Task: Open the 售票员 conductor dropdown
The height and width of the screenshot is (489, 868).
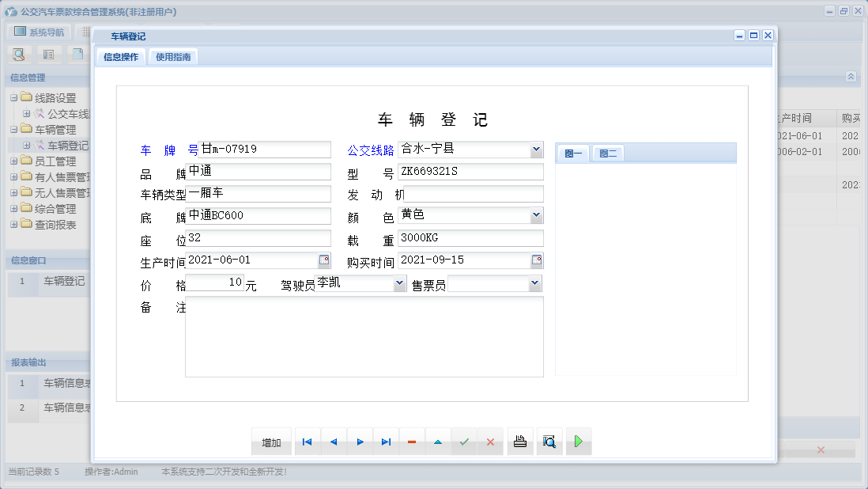Action: point(534,283)
